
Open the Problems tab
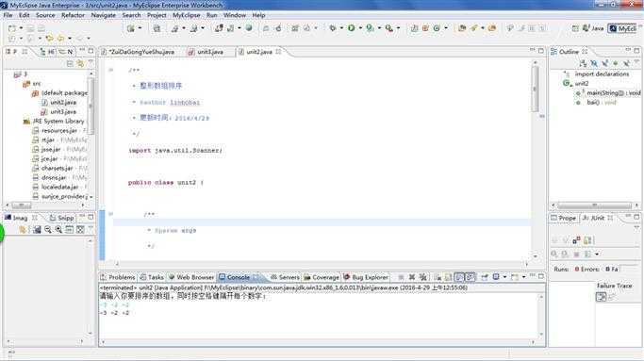pos(118,277)
